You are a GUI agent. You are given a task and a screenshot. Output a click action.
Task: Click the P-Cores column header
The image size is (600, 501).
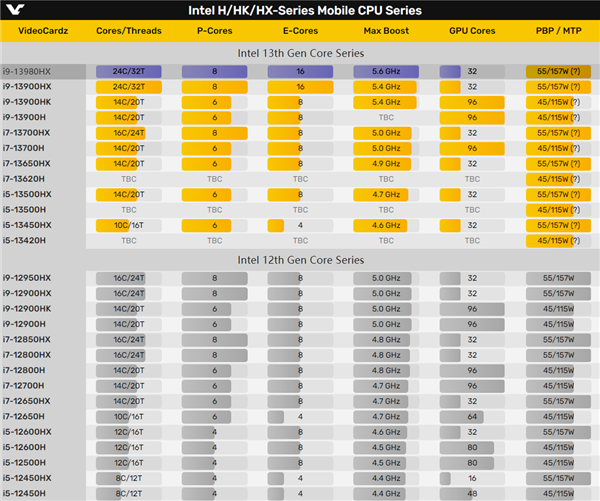(215, 31)
